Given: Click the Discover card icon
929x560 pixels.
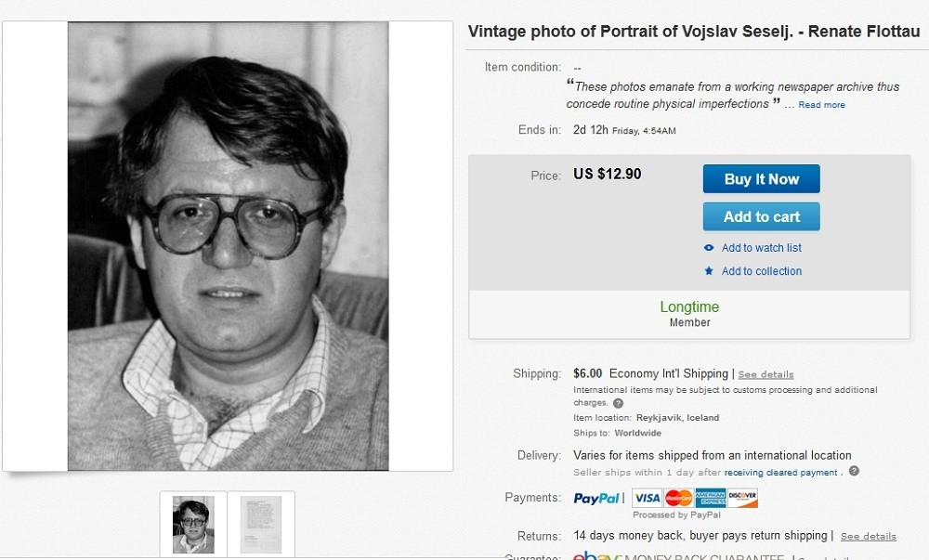Looking at the screenshot, I should point(742,498).
